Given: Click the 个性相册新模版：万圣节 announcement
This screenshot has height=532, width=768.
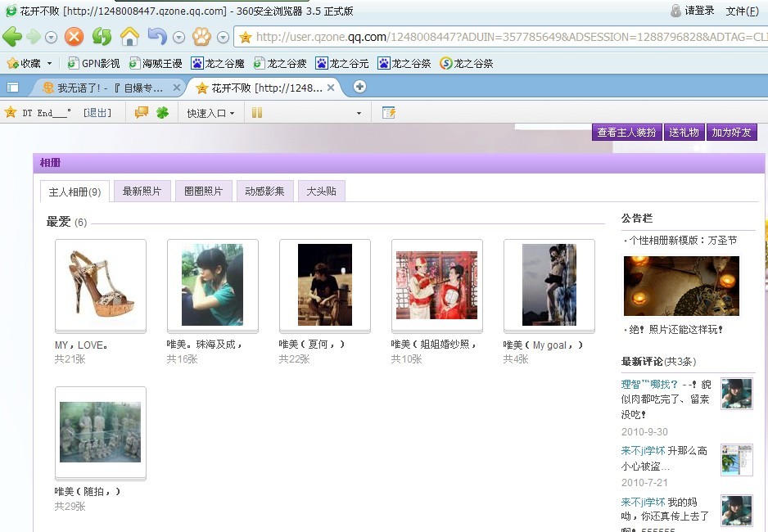Looking at the screenshot, I should 683,241.
